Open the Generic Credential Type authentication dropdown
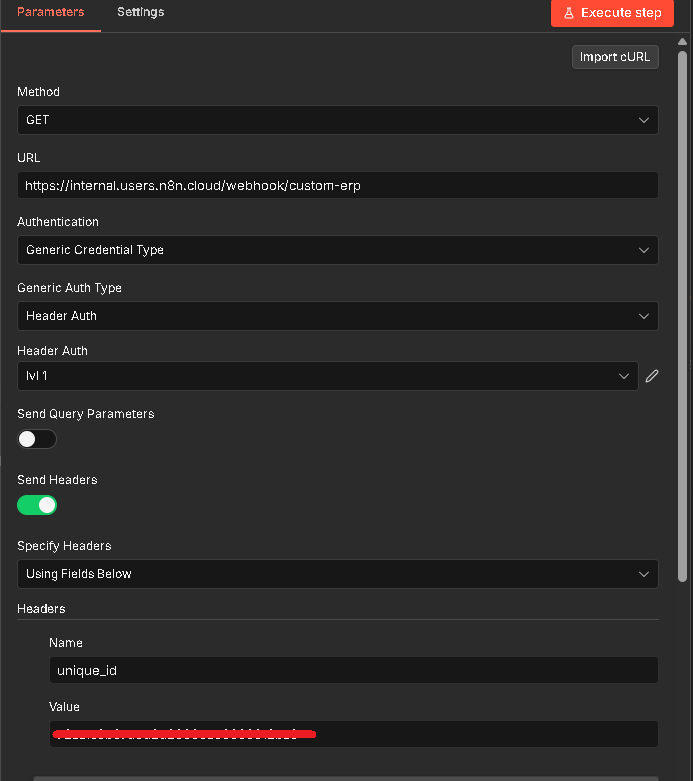Image resolution: width=693 pixels, height=781 pixels. (x=337, y=250)
